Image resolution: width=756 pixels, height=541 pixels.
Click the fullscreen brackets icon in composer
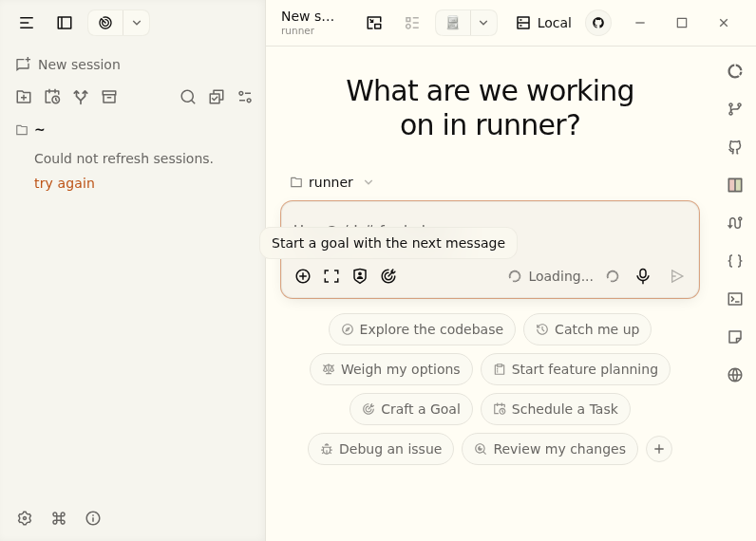331,276
